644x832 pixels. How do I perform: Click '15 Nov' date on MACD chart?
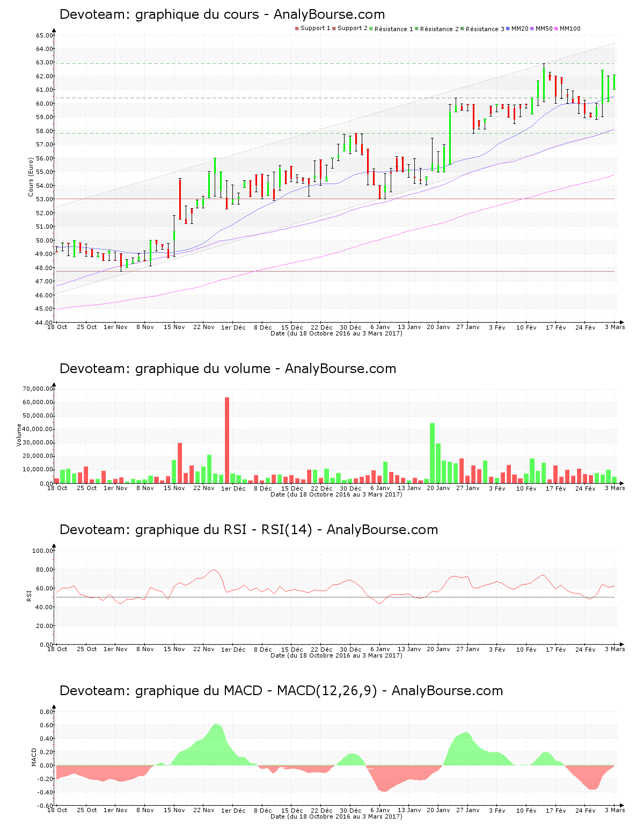(174, 811)
